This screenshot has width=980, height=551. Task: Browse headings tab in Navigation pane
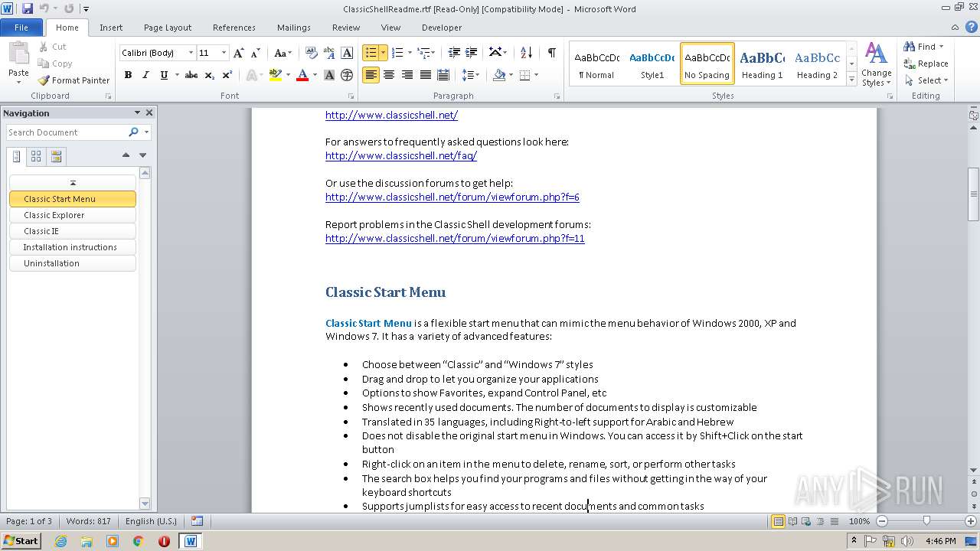(17, 157)
